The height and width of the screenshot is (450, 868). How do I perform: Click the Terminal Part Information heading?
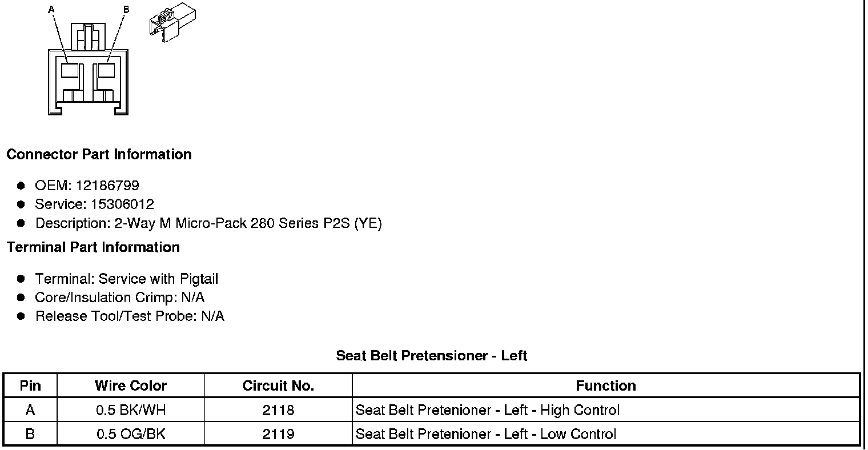(x=93, y=247)
